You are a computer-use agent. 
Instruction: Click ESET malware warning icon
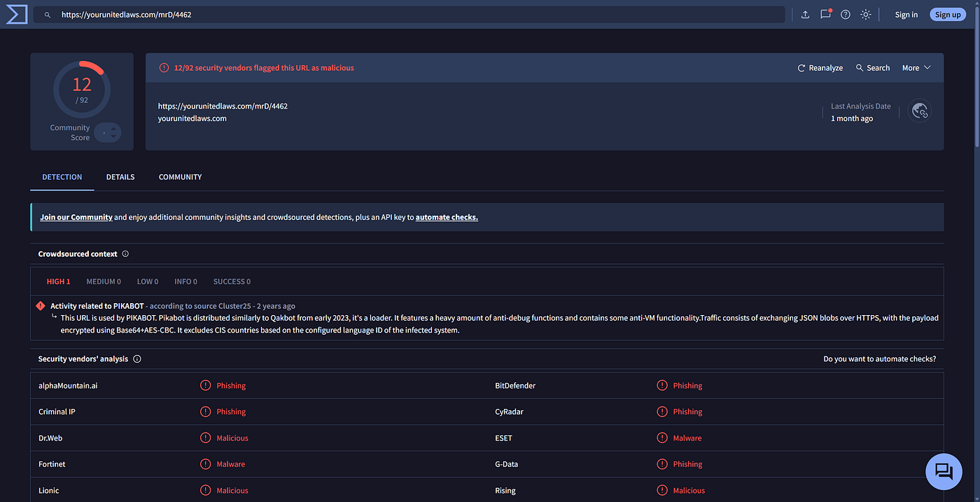click(662, 438)
